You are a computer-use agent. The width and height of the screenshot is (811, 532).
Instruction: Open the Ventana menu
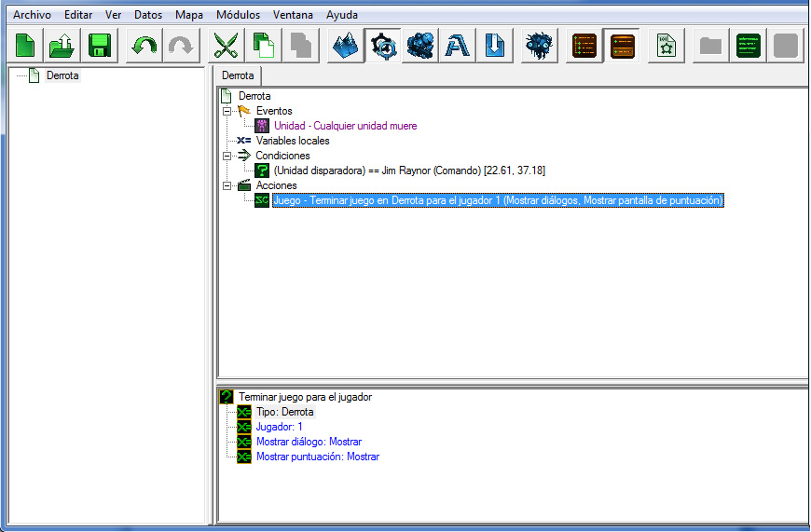[x=293, y=15]
